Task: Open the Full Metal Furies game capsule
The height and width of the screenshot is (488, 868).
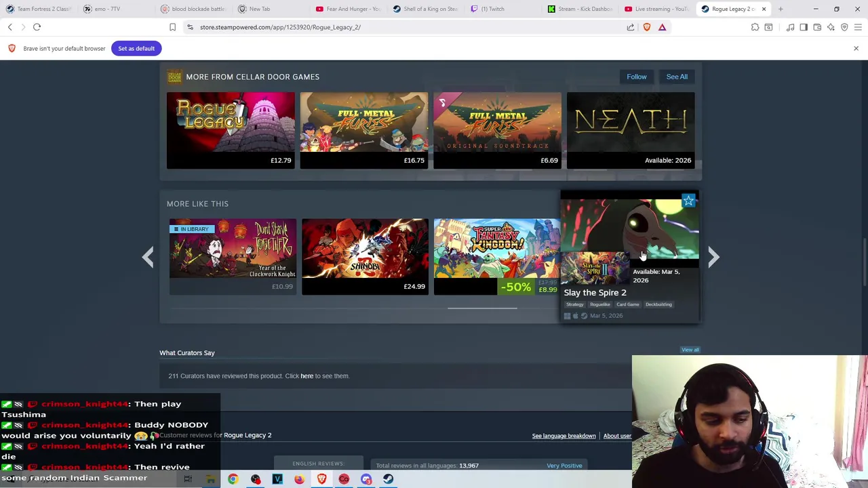Action: pyautogui.click(x=364, y=130)
